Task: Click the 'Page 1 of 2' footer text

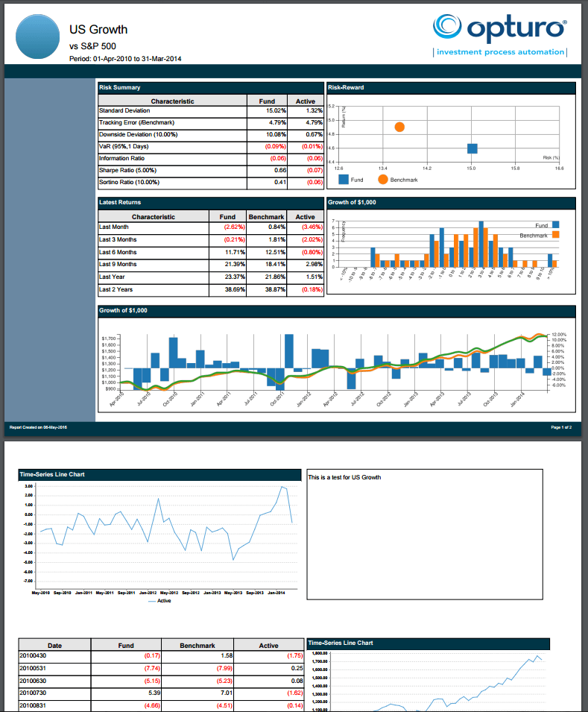Action: 560,427
